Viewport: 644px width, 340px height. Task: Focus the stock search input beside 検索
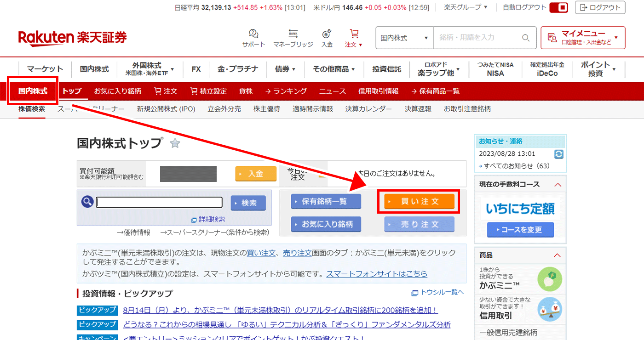159,202
